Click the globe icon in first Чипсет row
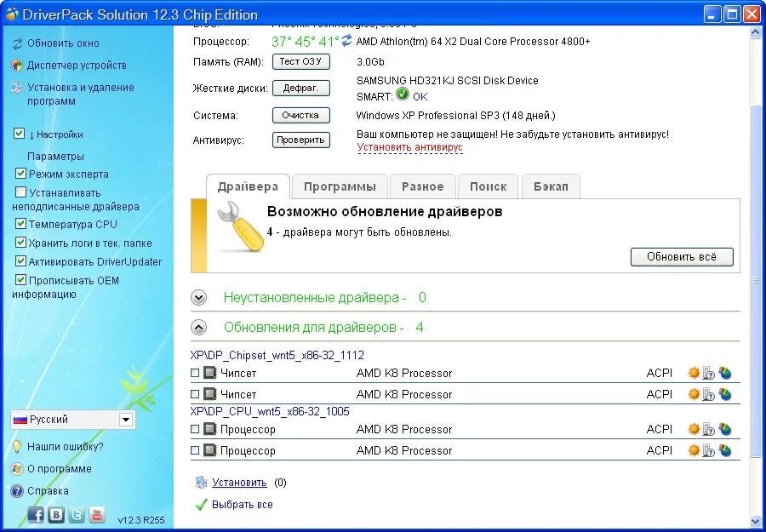The image size is (766, 532). tap(725, 374)
